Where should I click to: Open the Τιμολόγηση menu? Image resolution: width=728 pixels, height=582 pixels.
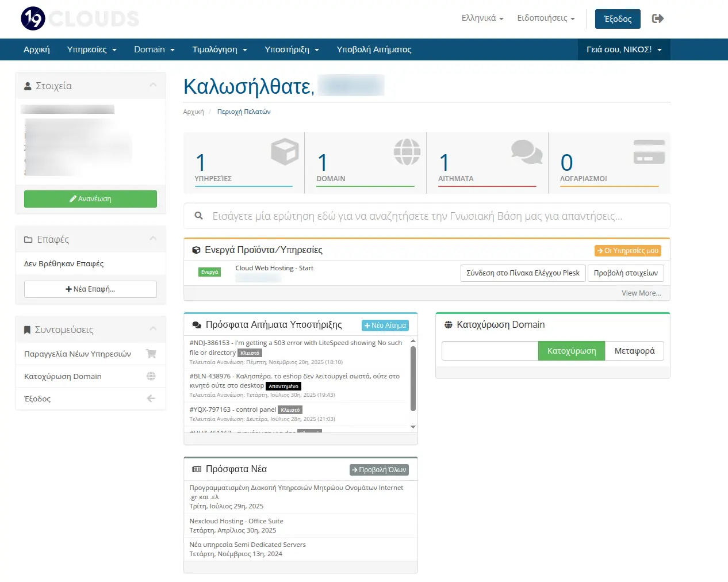pos(219,49)
